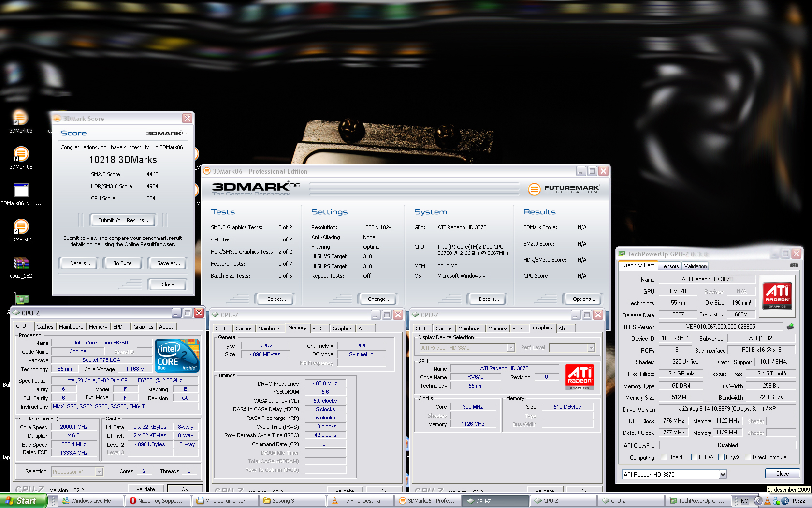812x508 pixels.
Task: Switch to VLC The Final Destination taskbar item
Action: point(360,501)
